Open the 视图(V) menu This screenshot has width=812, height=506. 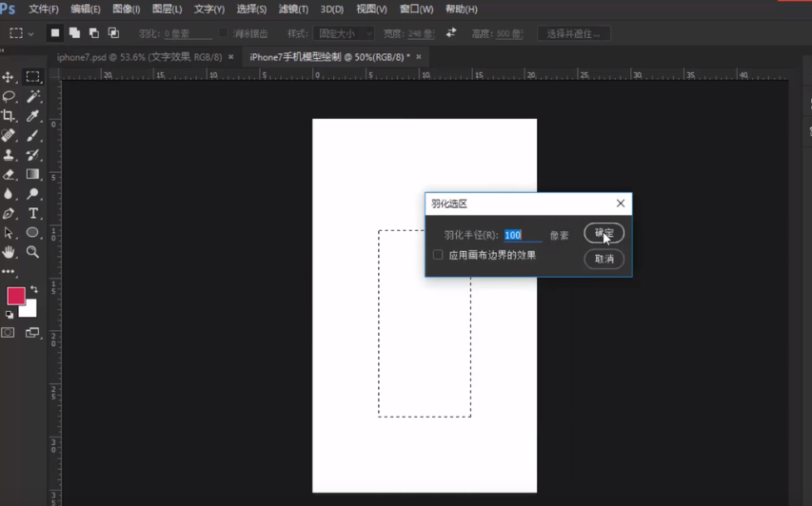click(x=371, y=10)
